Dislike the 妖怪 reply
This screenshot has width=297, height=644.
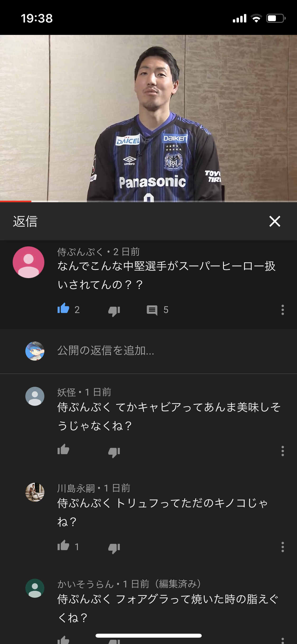114,452
